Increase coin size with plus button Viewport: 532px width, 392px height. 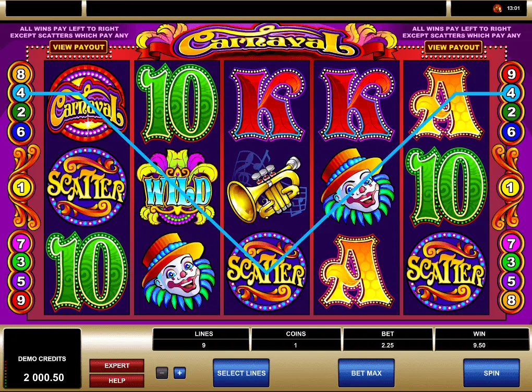tap(179, 373)
